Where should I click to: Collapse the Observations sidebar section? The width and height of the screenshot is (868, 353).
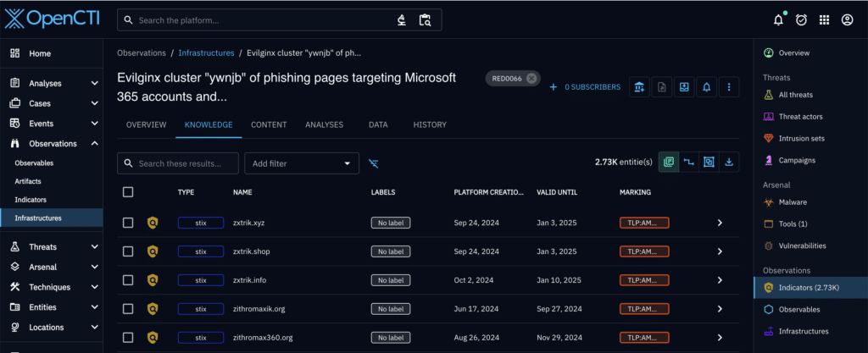click(93, 144)
